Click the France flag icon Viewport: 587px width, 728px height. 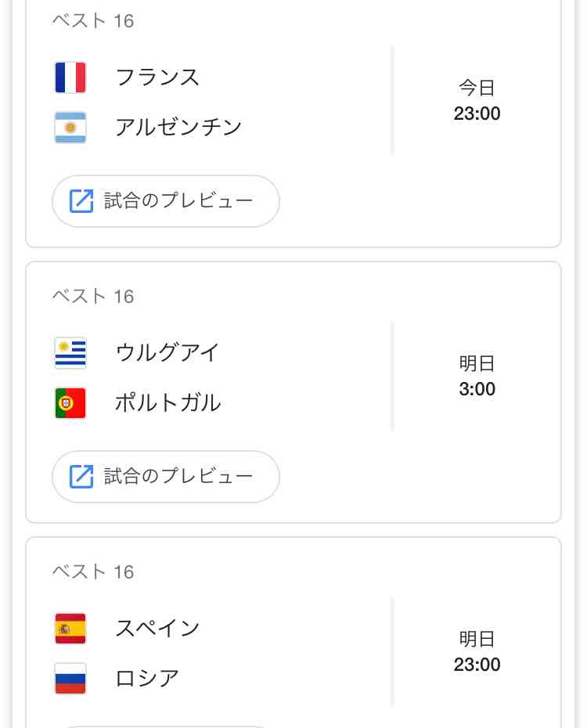[x=70, y=77]
